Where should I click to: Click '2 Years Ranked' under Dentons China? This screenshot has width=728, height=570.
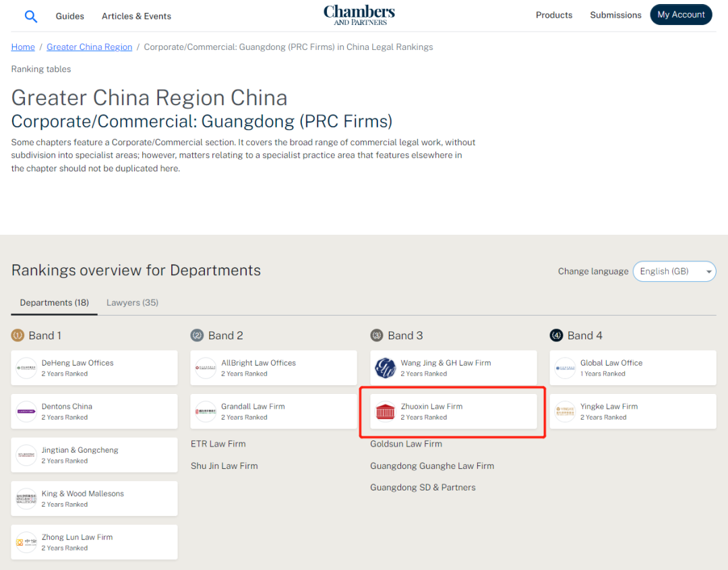point(65,417)
